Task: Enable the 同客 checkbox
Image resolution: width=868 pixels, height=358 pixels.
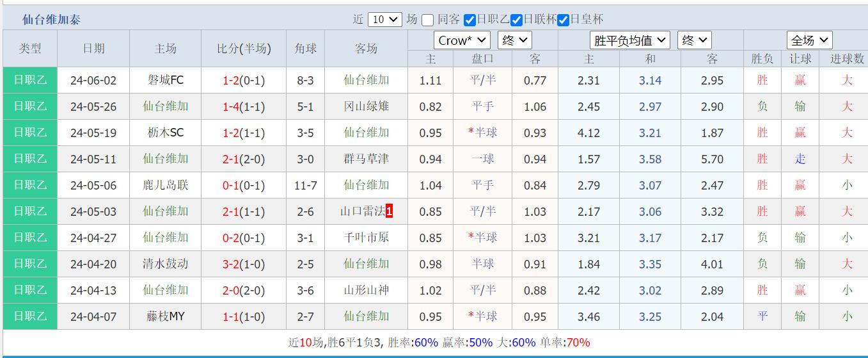Action: pos(428,20)
